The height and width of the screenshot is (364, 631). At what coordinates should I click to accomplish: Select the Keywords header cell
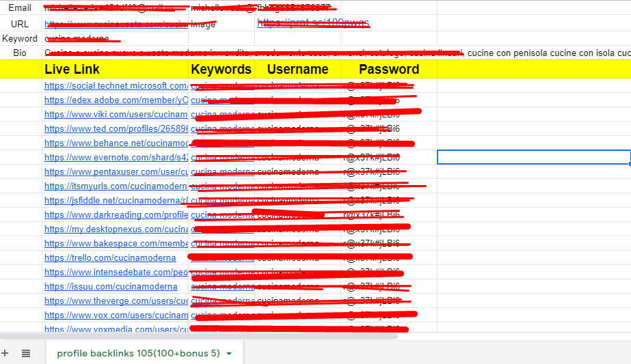coord(221,69)
